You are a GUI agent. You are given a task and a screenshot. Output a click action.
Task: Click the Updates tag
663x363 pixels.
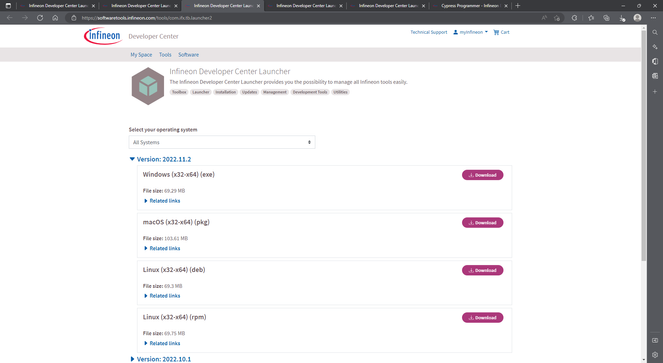(249, 92)
